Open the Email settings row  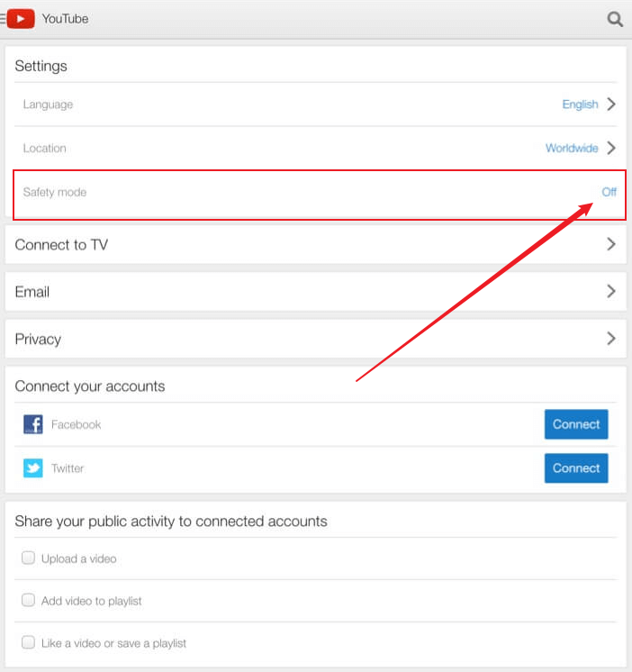coord(315,292)
